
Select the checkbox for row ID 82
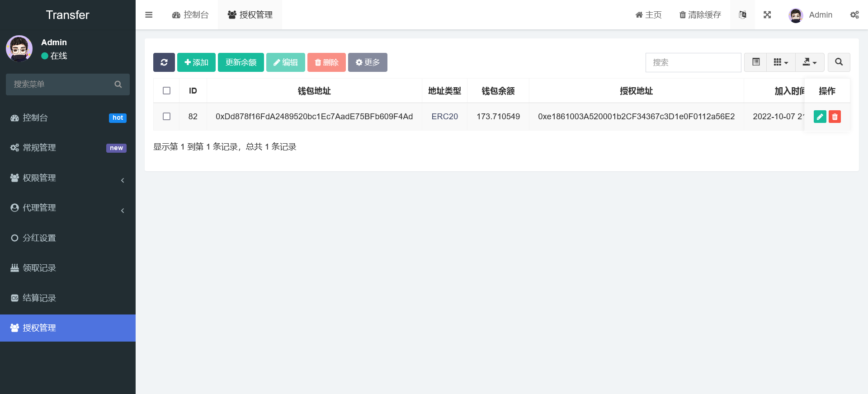[166, 117]
